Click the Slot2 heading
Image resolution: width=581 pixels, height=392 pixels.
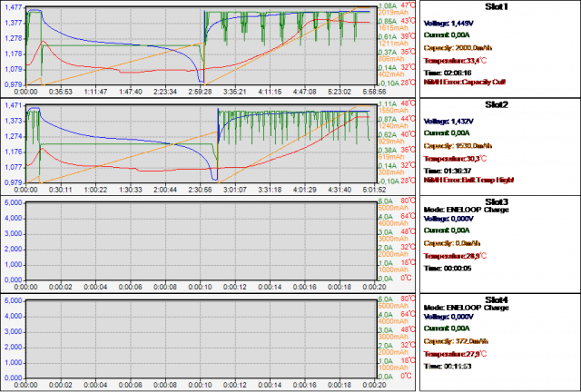(x=497, y=105)
